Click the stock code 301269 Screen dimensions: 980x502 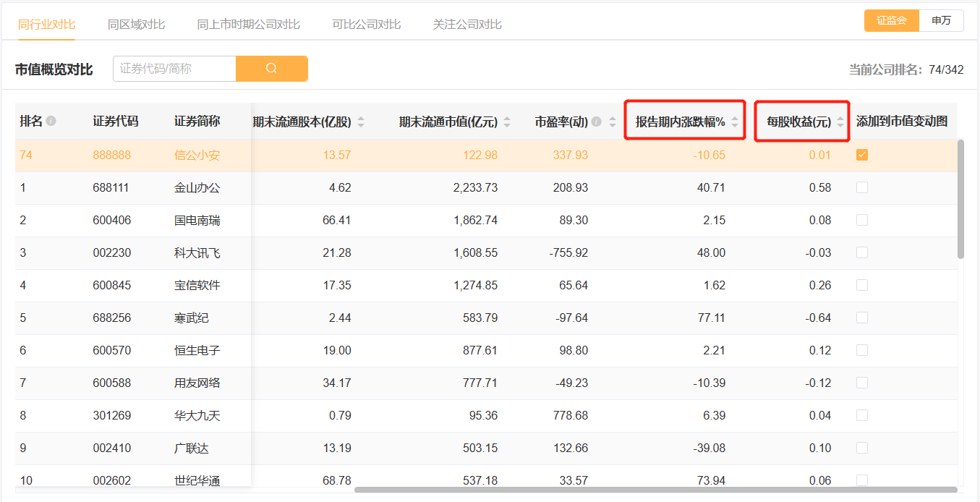point(112,415)
